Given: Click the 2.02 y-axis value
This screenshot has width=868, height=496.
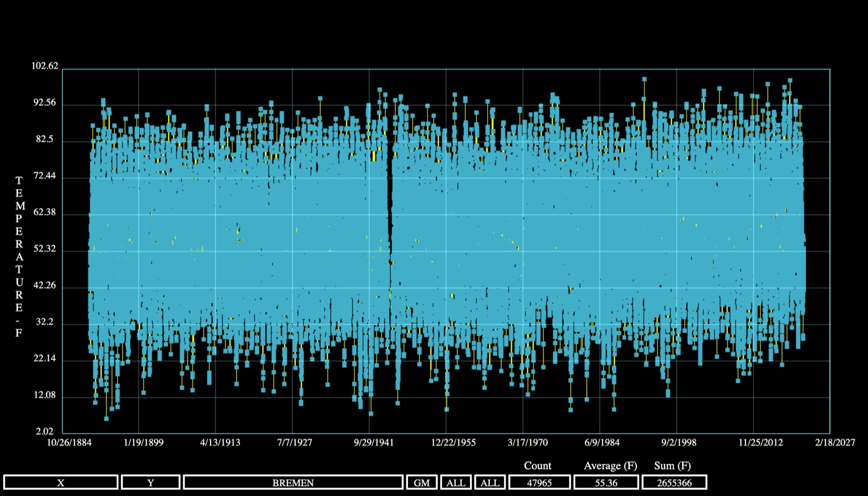Looking at the screenshot, I should click(x=44, y=432).
